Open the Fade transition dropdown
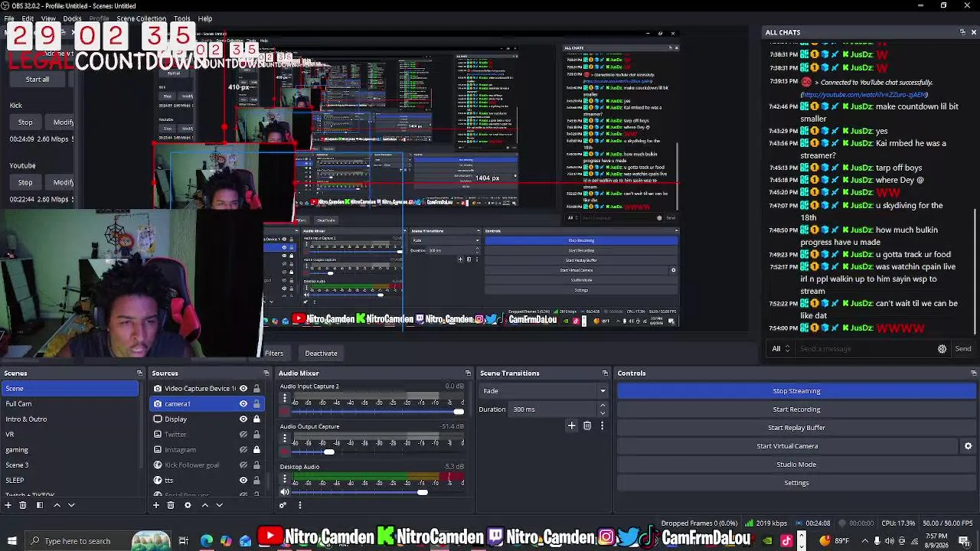The width and height of the screenshot is (980, 551). tap(544, 391)
